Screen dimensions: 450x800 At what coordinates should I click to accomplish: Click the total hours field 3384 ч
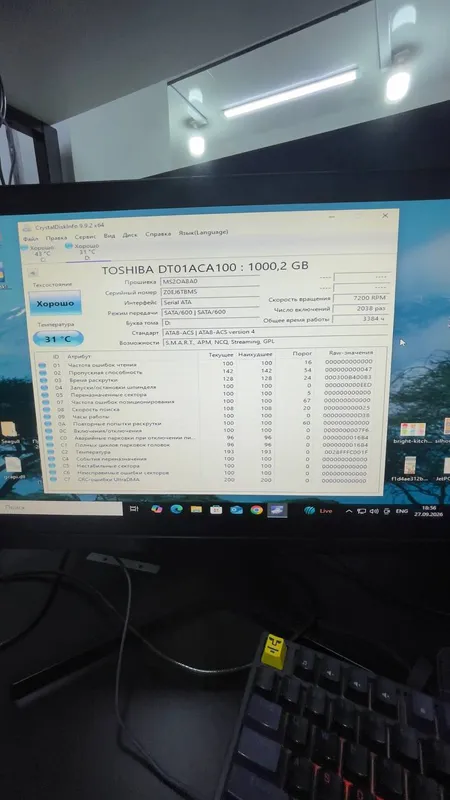pos(361,319)
